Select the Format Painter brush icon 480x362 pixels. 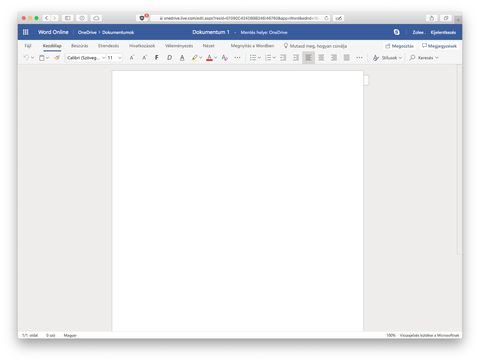[57, 58]
